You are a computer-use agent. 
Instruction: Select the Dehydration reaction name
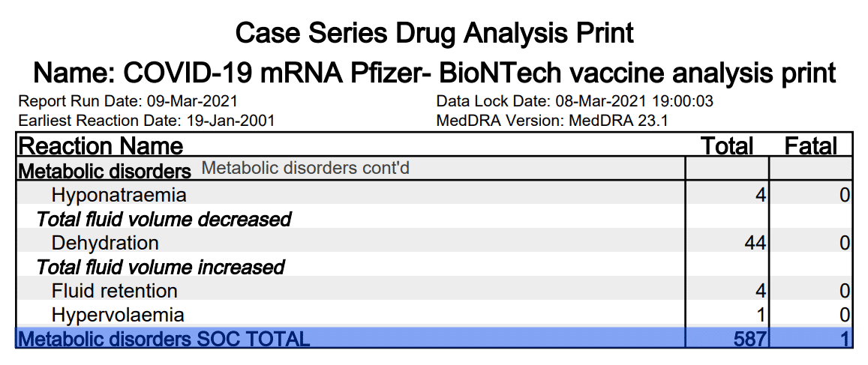click(105, 243)
